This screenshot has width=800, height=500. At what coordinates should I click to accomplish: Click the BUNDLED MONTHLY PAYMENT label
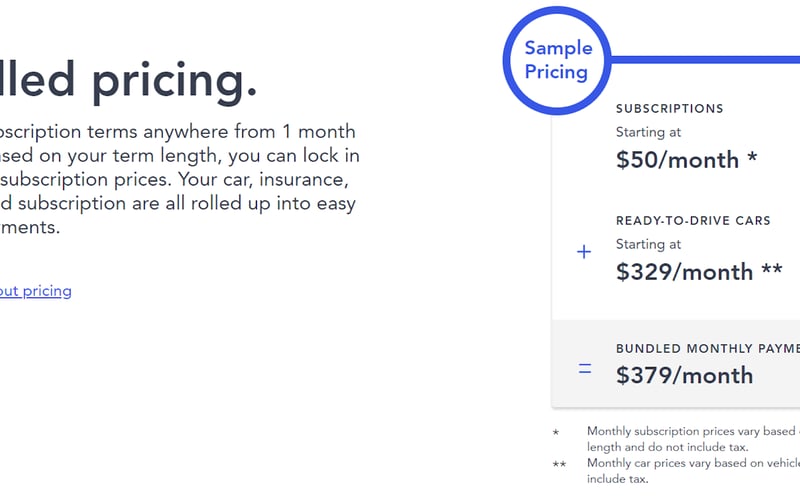[x=707, y=349]
